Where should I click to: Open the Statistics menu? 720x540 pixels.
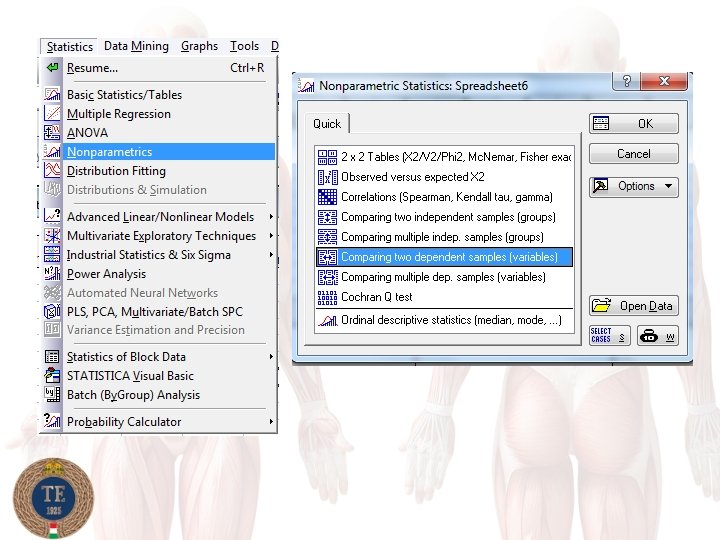(x=69, y=46)
